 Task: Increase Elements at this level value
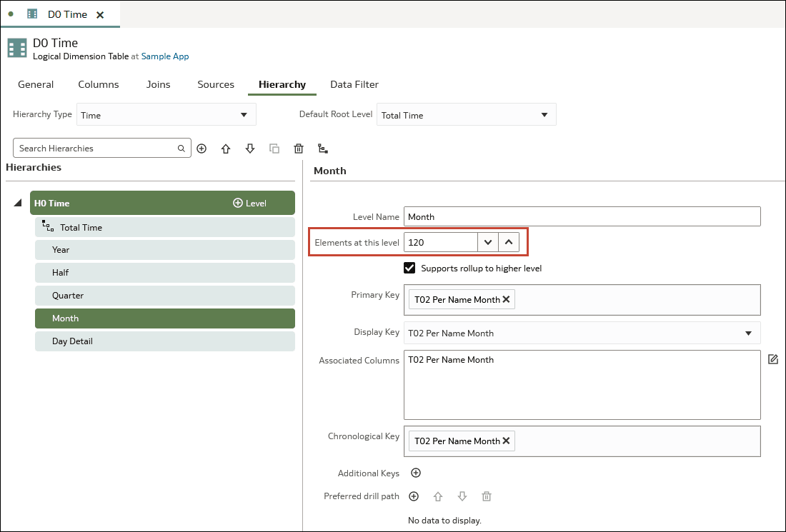[x=508, y=242]
